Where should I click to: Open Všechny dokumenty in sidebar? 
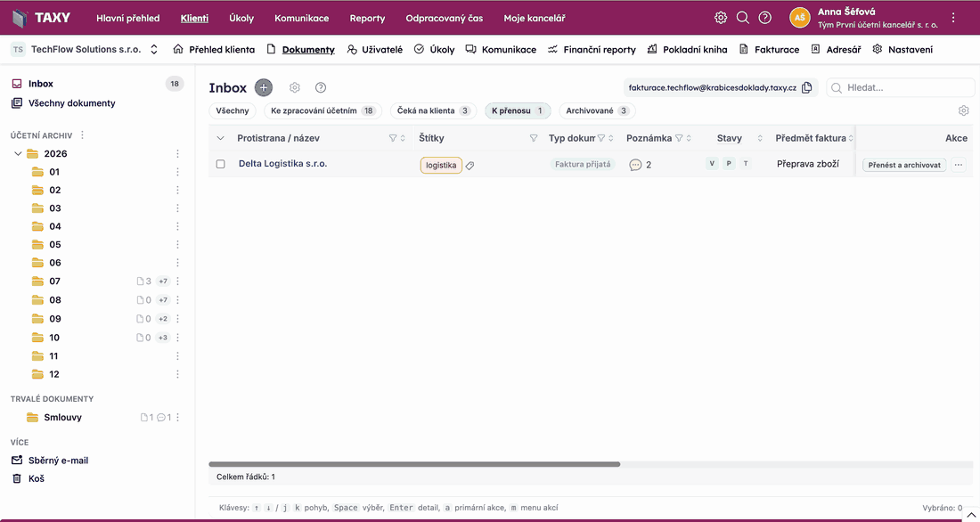[x=63, y=103]
